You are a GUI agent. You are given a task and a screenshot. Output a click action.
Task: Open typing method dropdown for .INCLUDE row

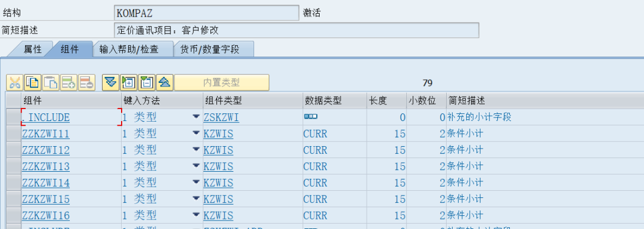(196, 117)
